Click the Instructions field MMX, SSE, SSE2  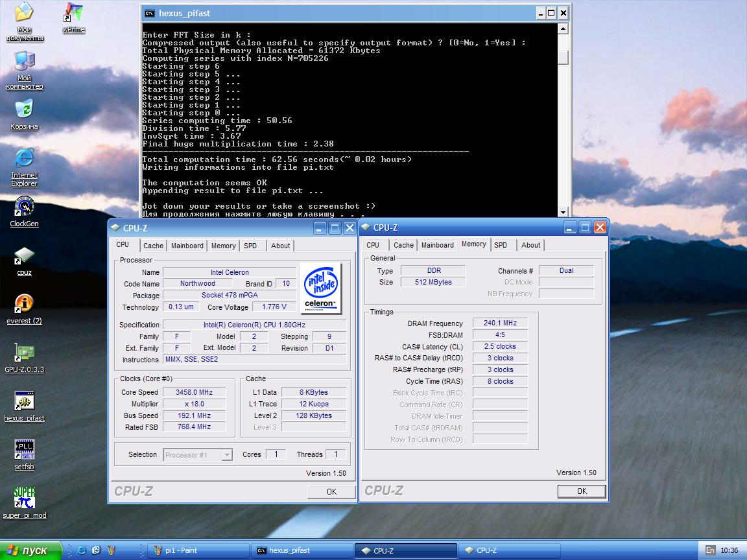(254, 360)
